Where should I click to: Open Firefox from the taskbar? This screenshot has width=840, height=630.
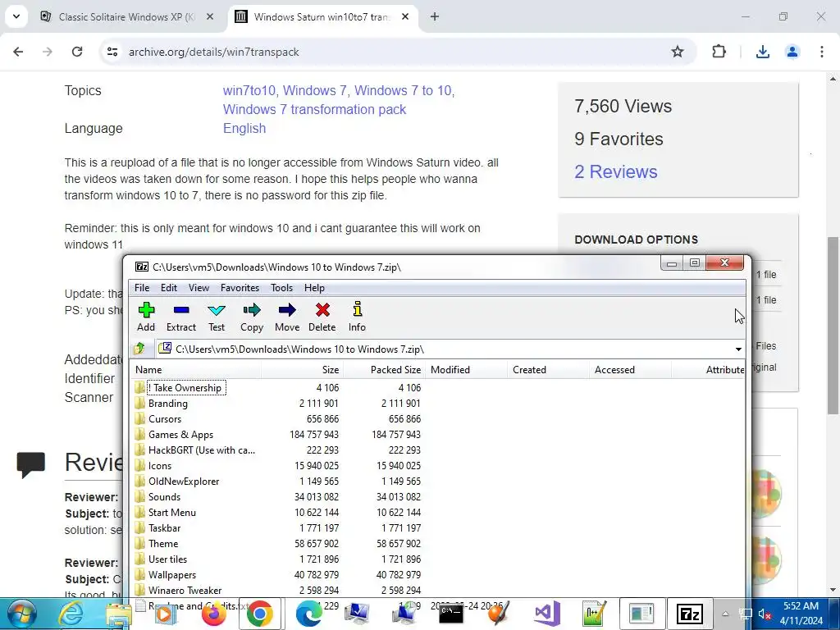[x=214, y=614]
